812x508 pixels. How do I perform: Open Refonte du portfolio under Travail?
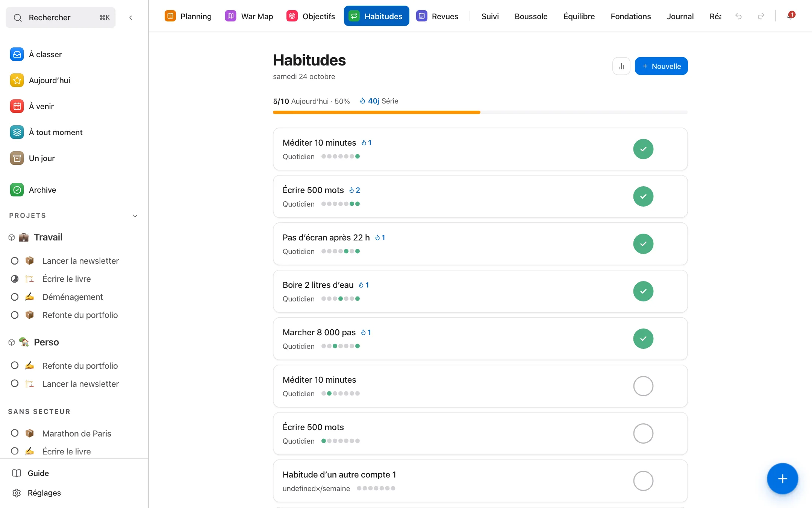click(80, 315)
